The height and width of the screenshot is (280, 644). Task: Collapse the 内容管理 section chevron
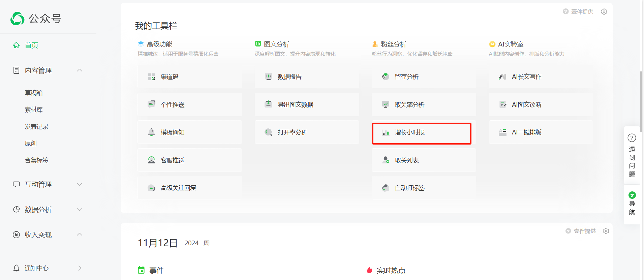[x=80, y=70]
